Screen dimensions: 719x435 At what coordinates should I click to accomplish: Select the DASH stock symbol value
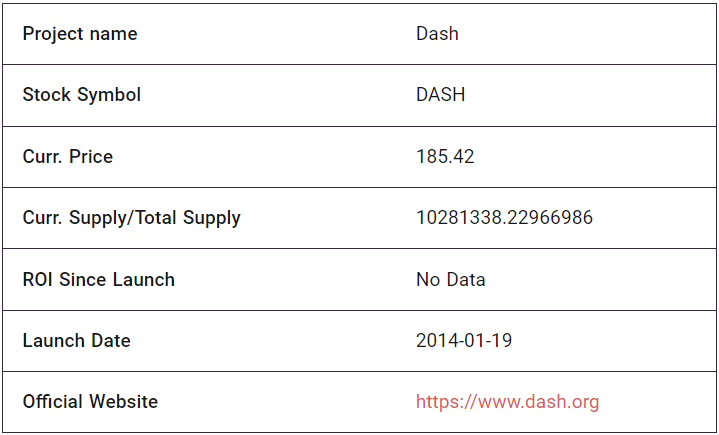440,95
